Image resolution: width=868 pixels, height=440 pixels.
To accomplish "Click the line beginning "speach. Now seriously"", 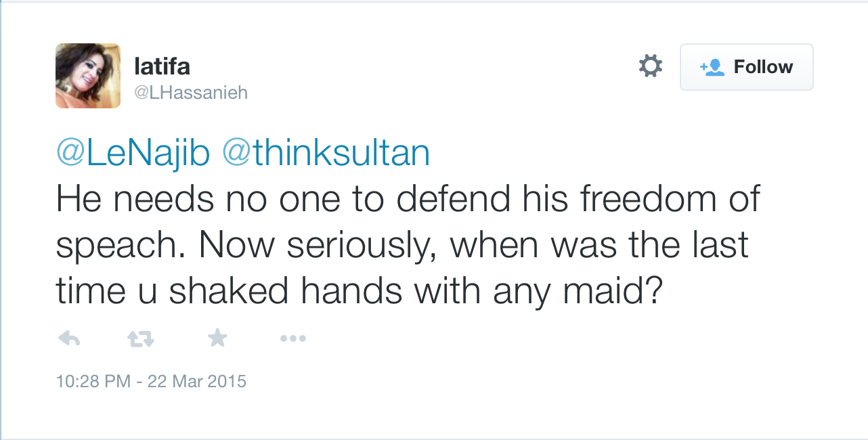I will click(x=402, y=245).
